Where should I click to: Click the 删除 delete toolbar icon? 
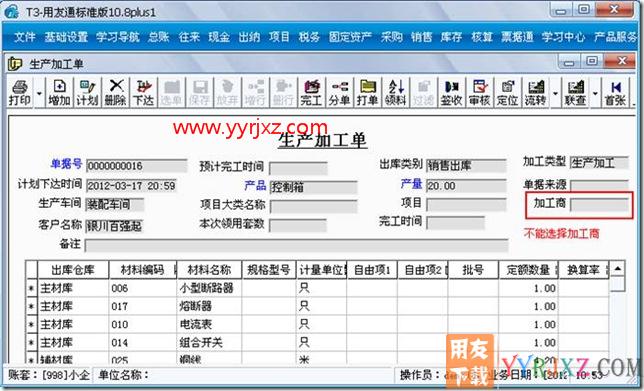115,93
